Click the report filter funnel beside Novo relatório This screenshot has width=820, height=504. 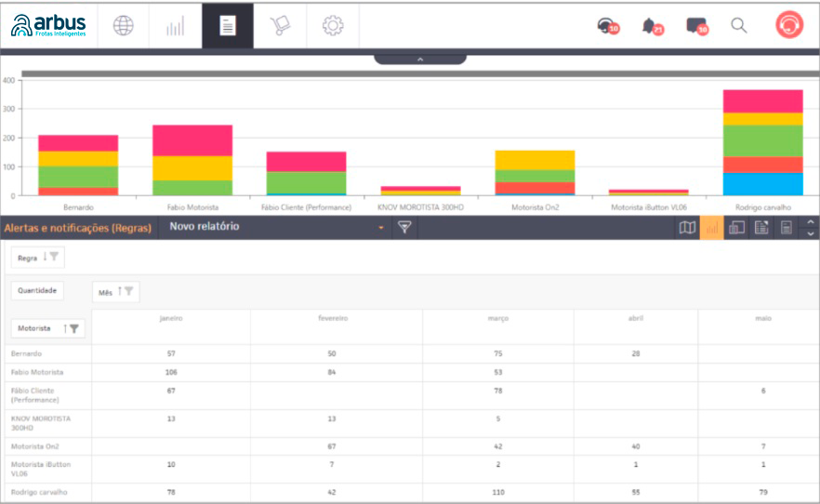pos(404,227)
